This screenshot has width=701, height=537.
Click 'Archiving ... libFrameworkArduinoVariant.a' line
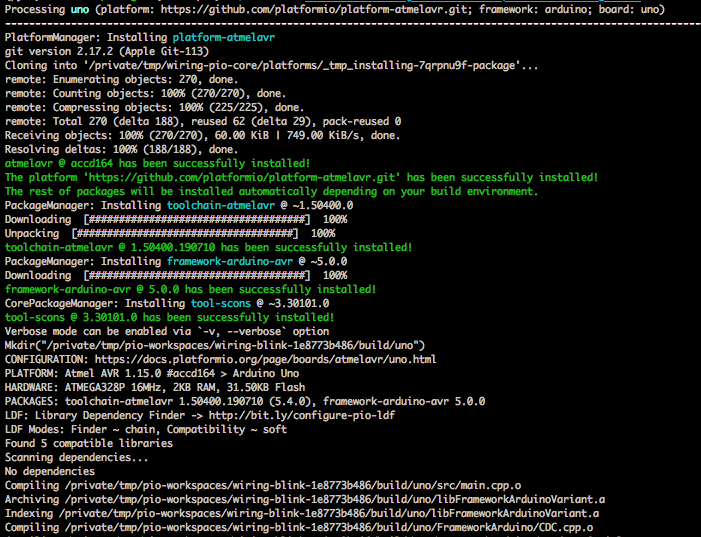point(304,499)
